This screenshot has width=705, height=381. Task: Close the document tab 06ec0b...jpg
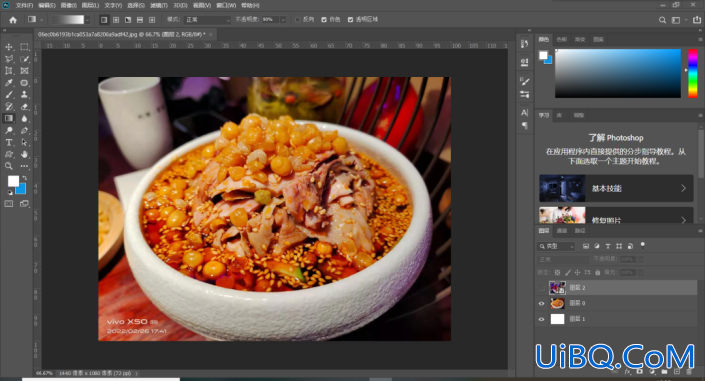tap(210, 34)
